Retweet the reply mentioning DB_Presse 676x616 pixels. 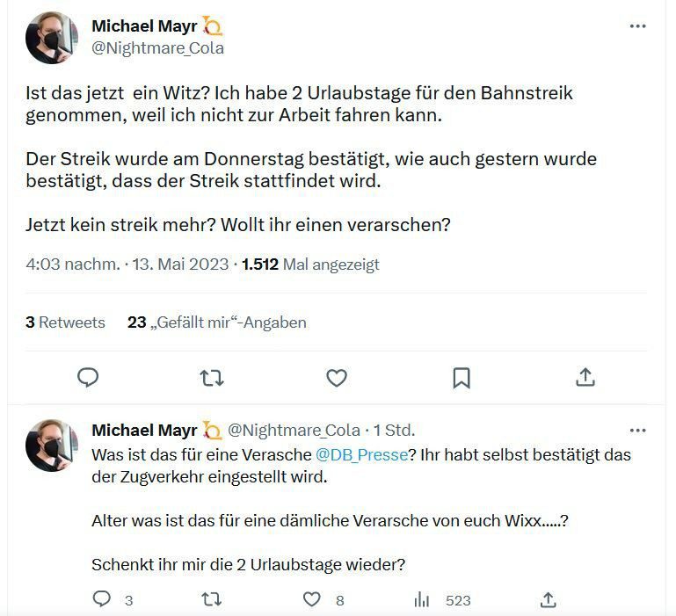click(x=212, y=599)
